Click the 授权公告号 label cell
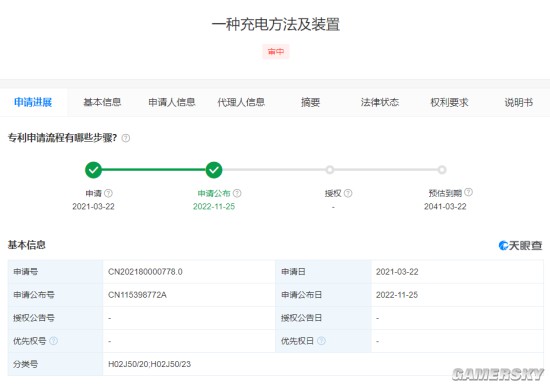The height and width of the screenshot is (386, 550). (55, 318)
